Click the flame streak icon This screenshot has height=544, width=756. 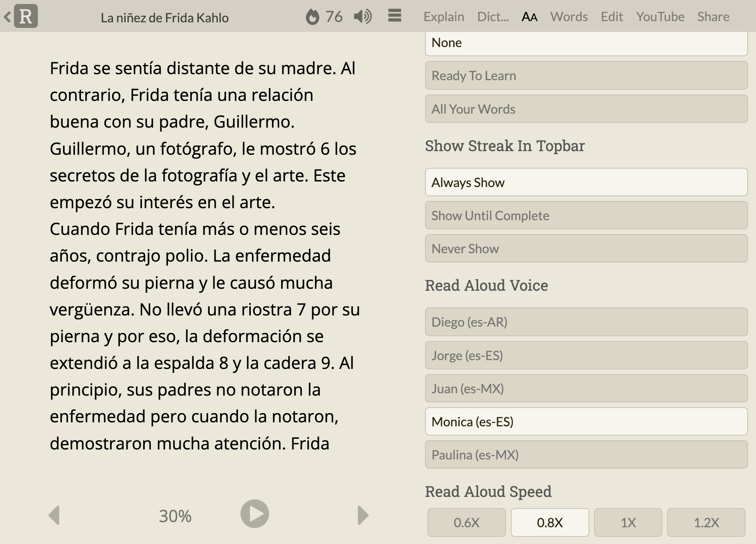[313, 17]
